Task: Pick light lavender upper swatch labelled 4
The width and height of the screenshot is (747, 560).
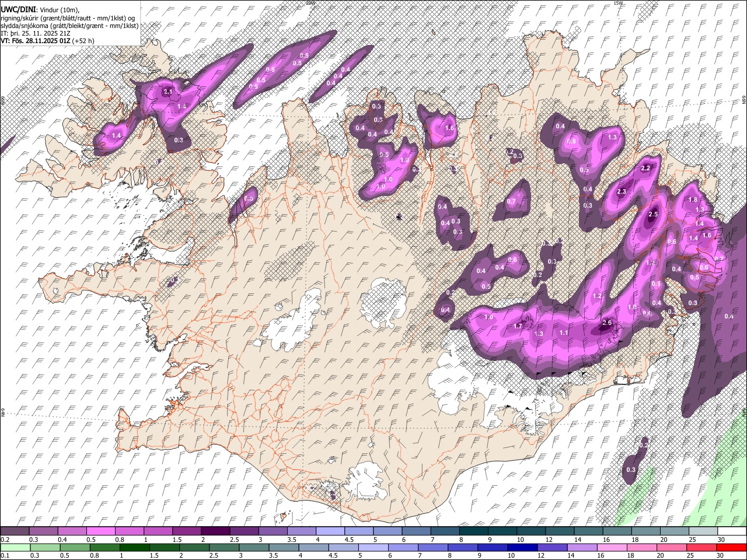Action: [330, 531]
